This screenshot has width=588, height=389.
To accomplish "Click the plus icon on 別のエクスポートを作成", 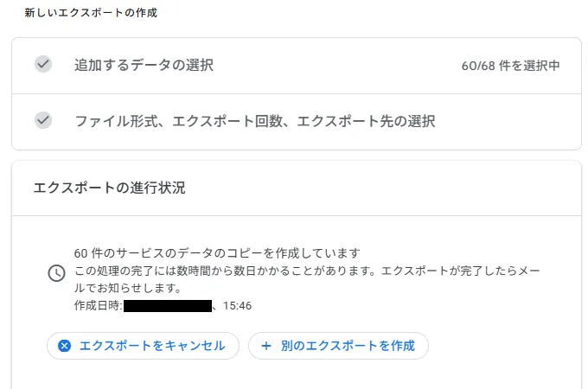I will pos(266,346).
